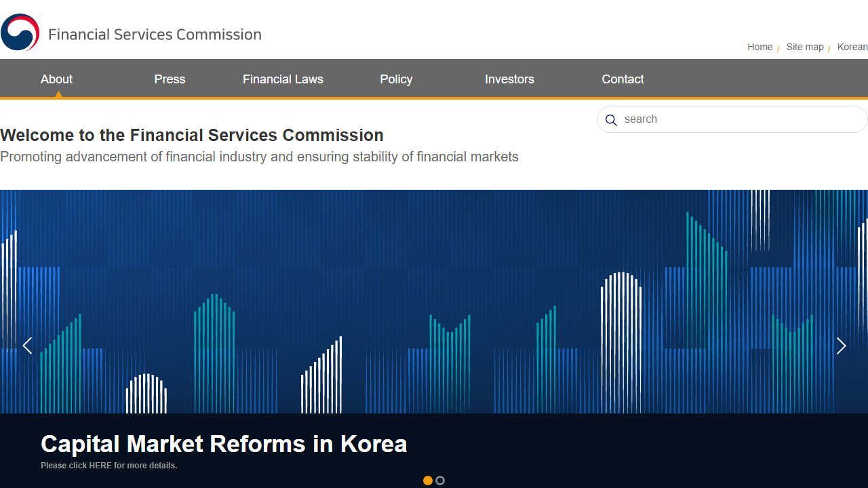
Task: Open the Press menu
Action: click(170, 79)
